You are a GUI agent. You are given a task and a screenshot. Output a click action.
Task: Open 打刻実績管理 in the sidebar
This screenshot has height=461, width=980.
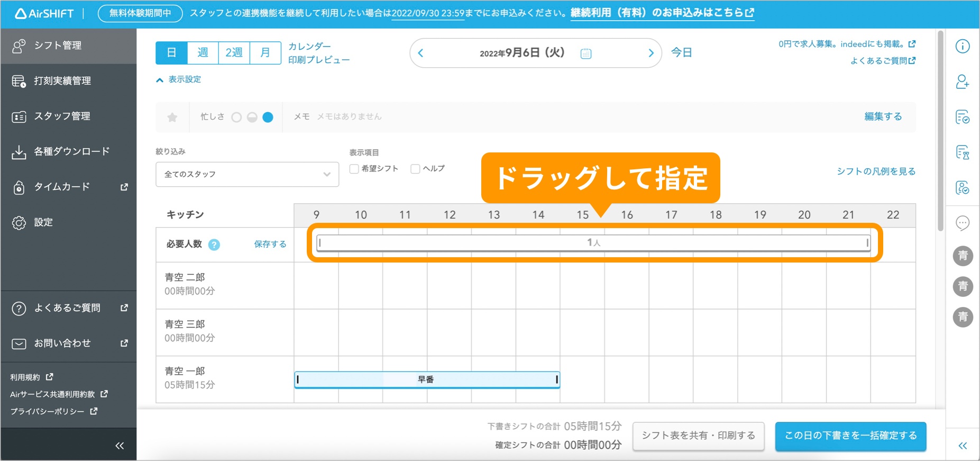[x=69, y=81]
